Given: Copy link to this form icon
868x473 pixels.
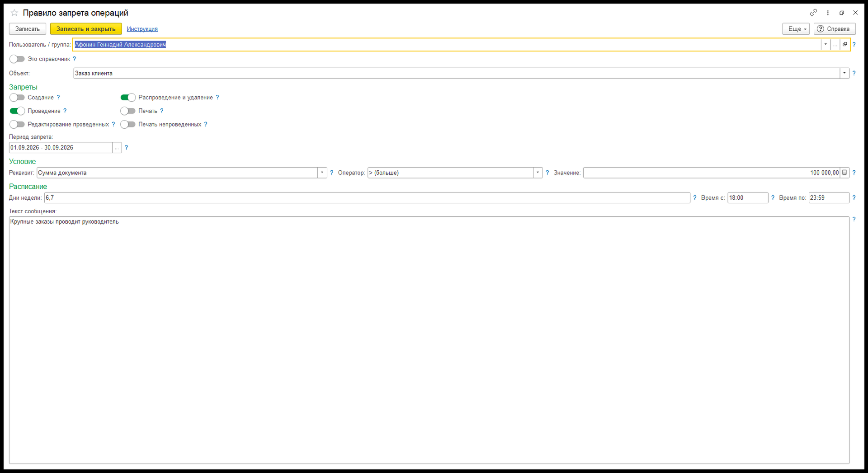Looking at the screenshot, I should pos(813,13).
